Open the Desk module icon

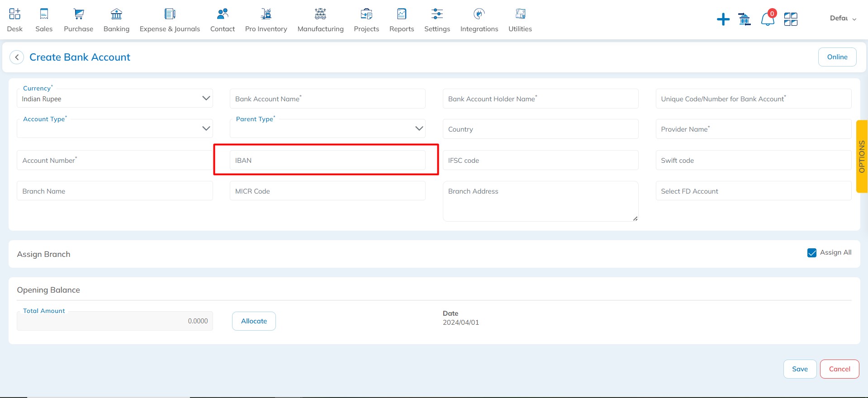point(14,14)
